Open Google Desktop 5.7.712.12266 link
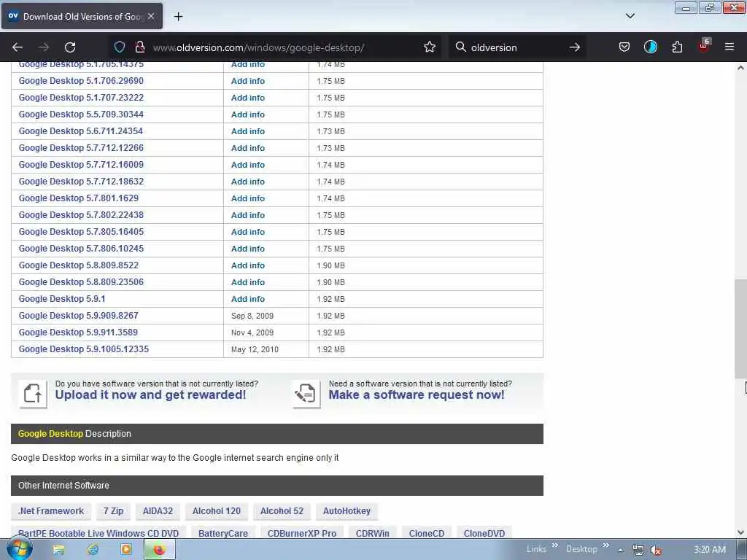Image resolution: width=747 pixels, height=560 pixels. click(81, 148)
